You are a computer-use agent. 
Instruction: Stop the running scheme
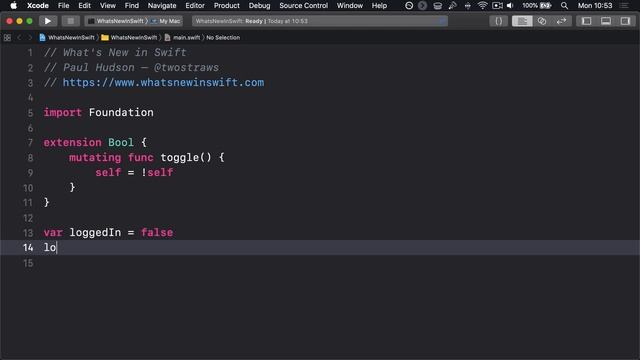[x=70, y=21]
